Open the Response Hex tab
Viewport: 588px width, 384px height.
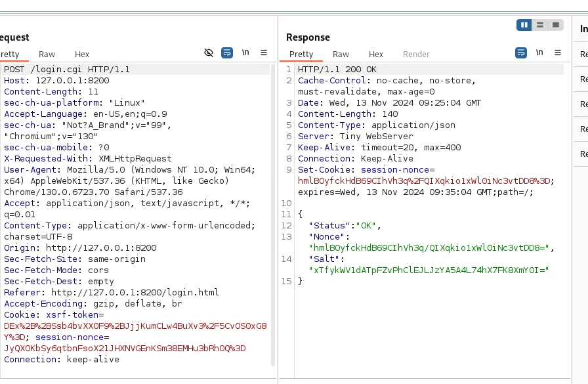[376, 54]
